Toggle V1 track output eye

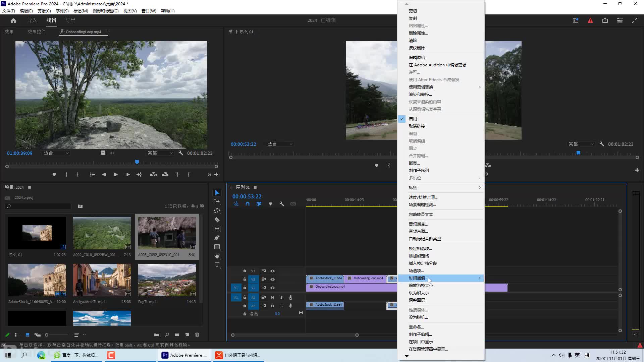click(x=272, y=288)
